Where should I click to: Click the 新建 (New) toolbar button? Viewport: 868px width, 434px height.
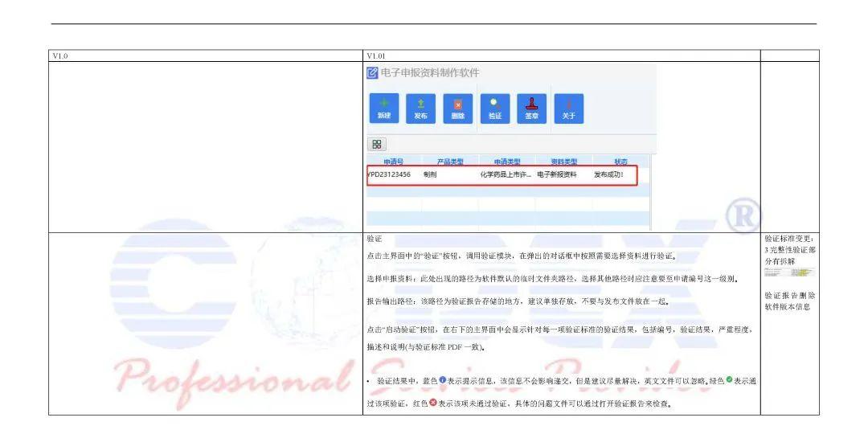click(x=384, y=108)
